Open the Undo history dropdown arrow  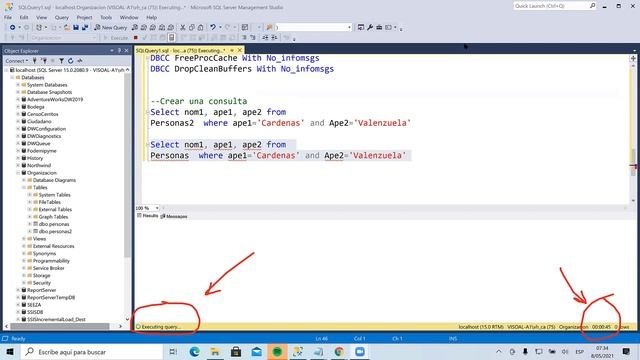point(220,27)
